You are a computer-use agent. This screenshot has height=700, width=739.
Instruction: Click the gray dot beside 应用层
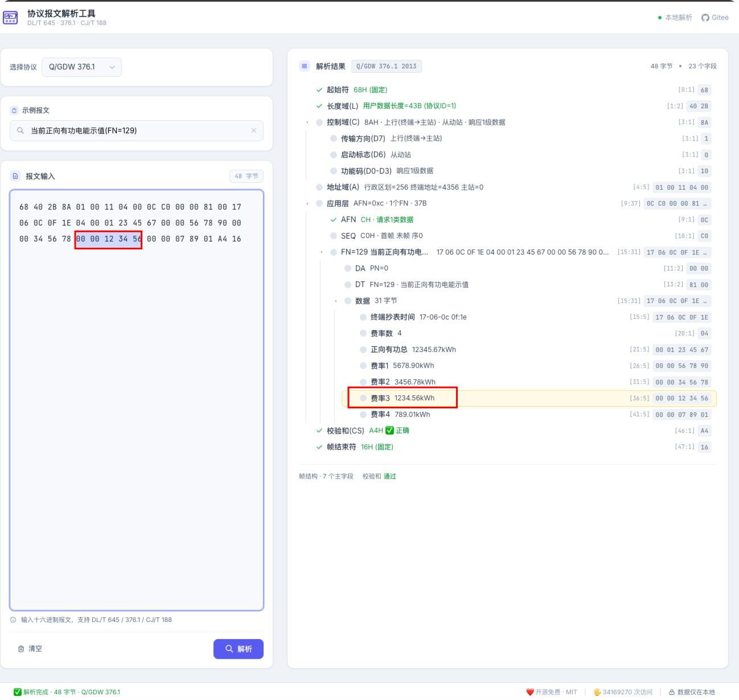coord(319,203)
